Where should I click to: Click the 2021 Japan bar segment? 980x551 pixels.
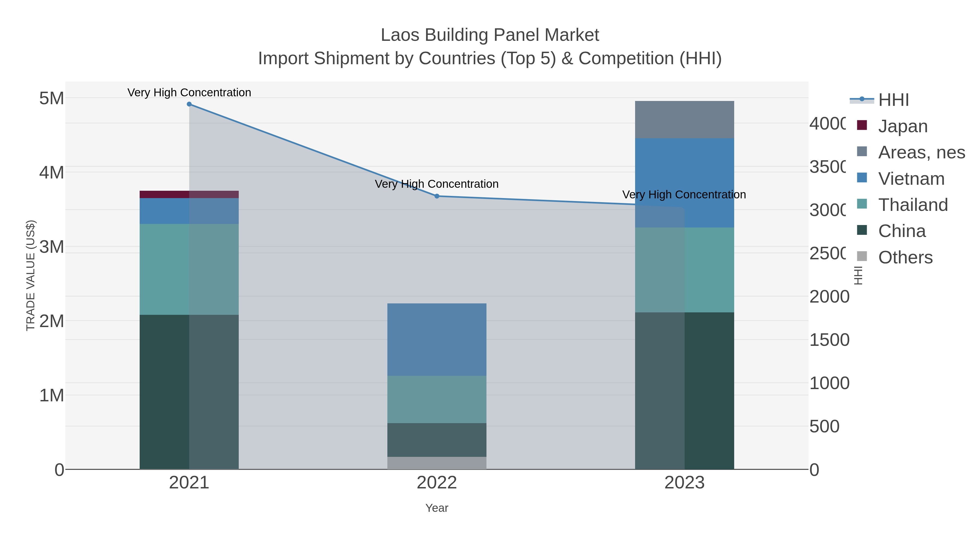coord(189,194)
